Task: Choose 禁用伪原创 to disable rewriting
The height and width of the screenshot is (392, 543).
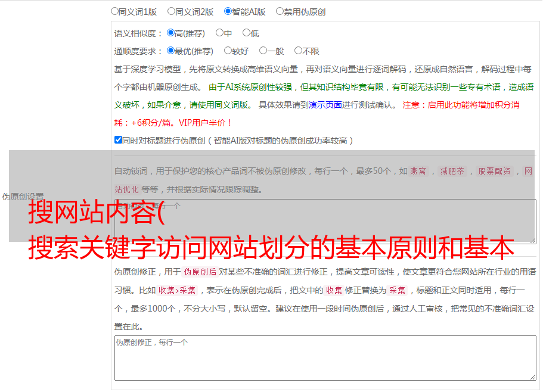Action: [x=280, y=11]
